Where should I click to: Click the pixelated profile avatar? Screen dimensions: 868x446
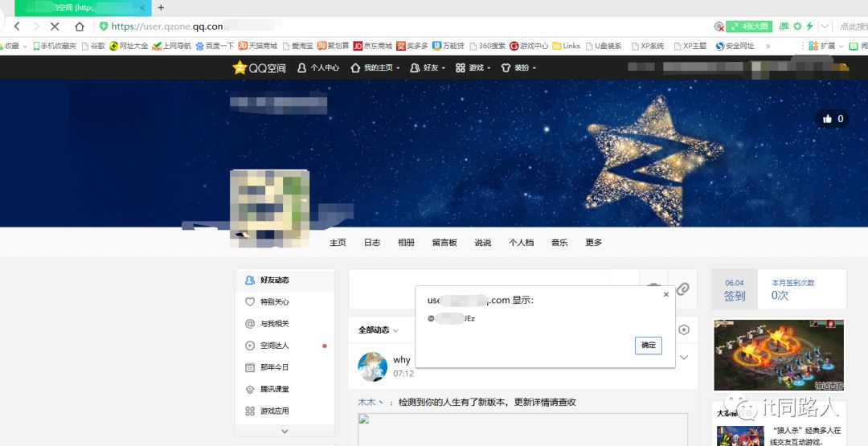[269, 208]
